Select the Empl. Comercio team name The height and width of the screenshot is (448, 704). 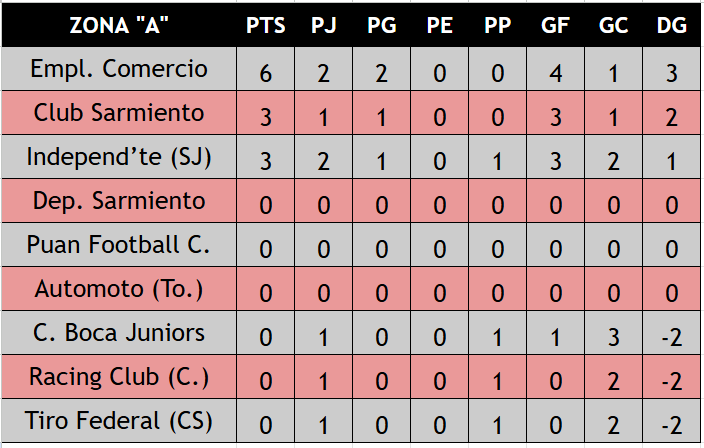click(x=119, y=69)
